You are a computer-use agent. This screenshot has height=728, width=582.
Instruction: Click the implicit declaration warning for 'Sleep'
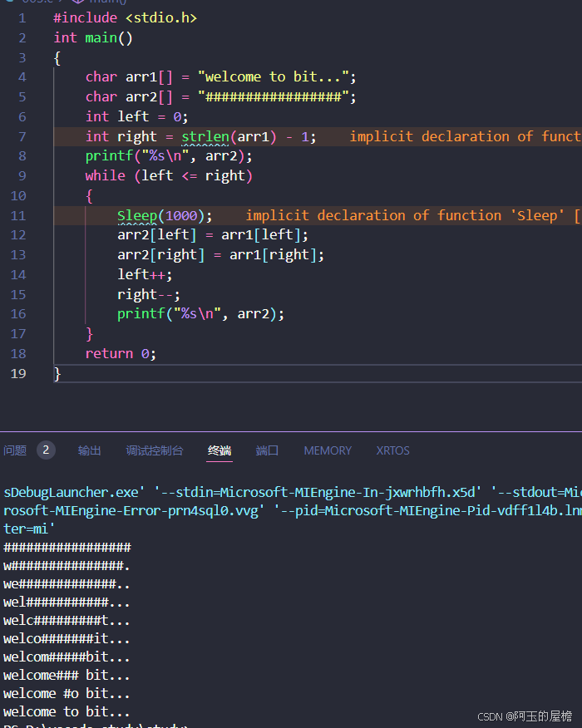tap(413, 215)
